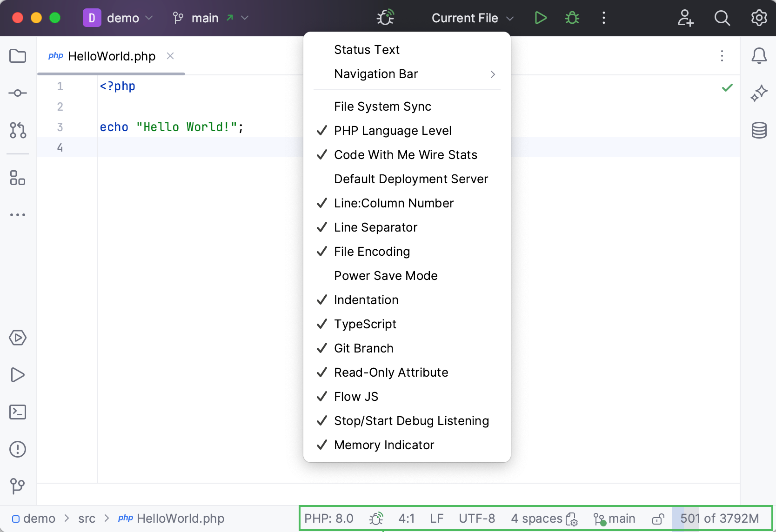
Task: Expand the Navigation Bar submenu
Action: [375, 74]
